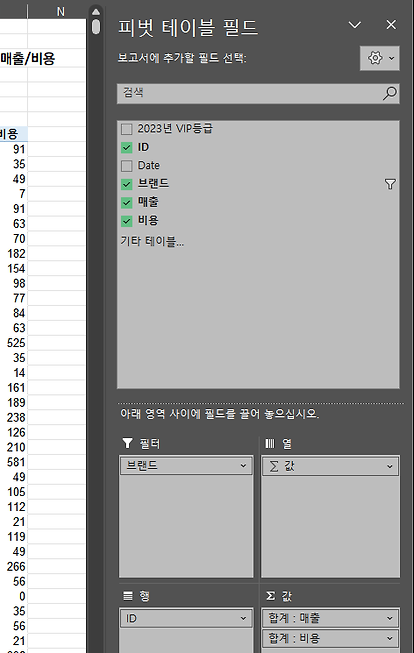Select the cell with value 98
This screenshot has width=414, height=653.
coord(14,284)
